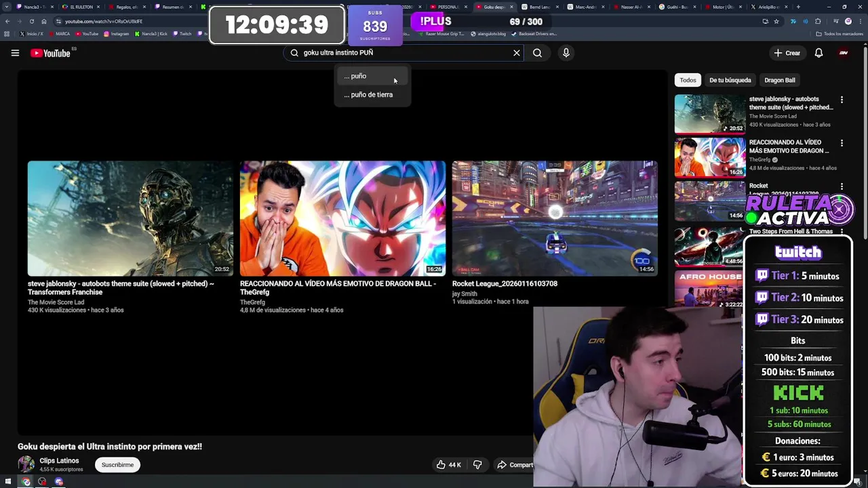Open sidebar Two Steps From Hell video thumbnail
The height and width of the screenshot is (488, 868).
(x=710, y=246)
